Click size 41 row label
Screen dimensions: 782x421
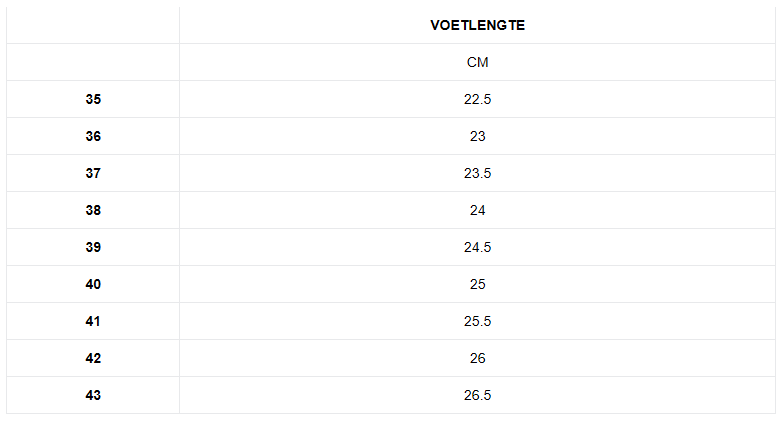pos(93,321)
